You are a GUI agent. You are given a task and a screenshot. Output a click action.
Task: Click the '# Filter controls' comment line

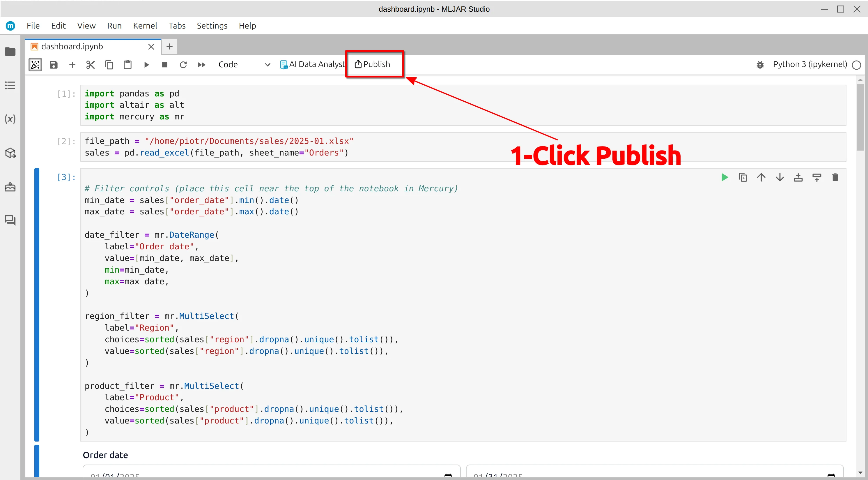tap(271, 188)
